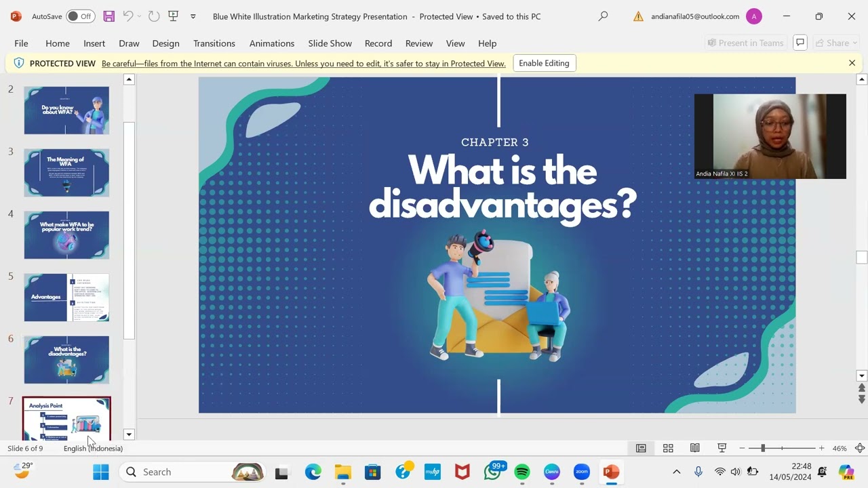Click the English (Indonesia) language indicator

[93, 448]
